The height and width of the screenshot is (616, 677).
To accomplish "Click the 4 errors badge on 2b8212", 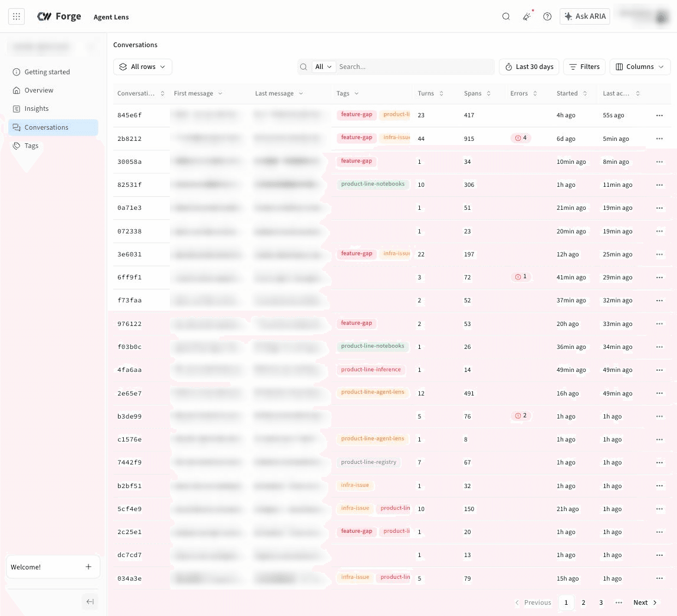I will point(521,138).
